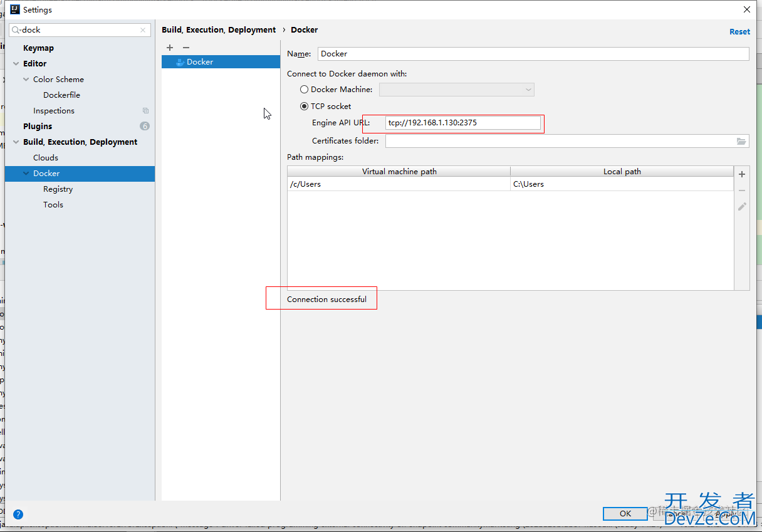The image size is (762, 532).
Task: Close the Settings dialog window
Action: (x=747, y=9)
